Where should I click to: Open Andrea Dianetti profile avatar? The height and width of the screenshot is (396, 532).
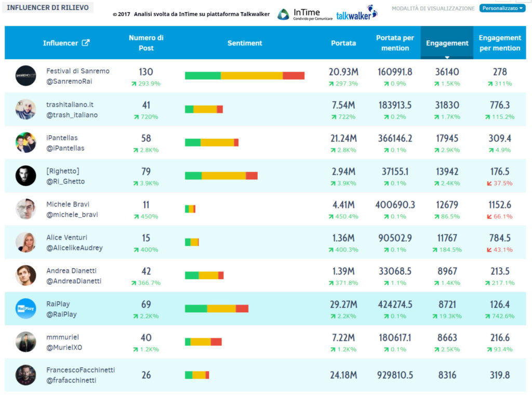pyautogui.click(x=26, y=275)
